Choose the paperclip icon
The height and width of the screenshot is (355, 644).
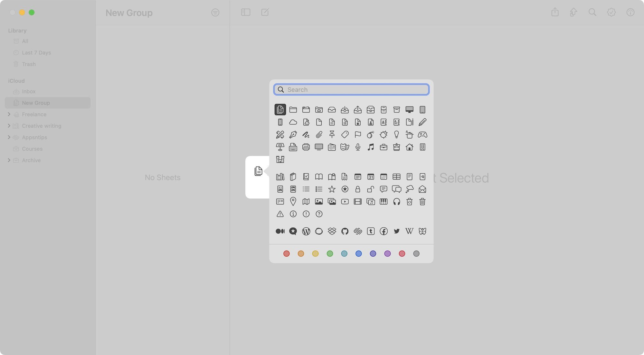coord(319,134)
